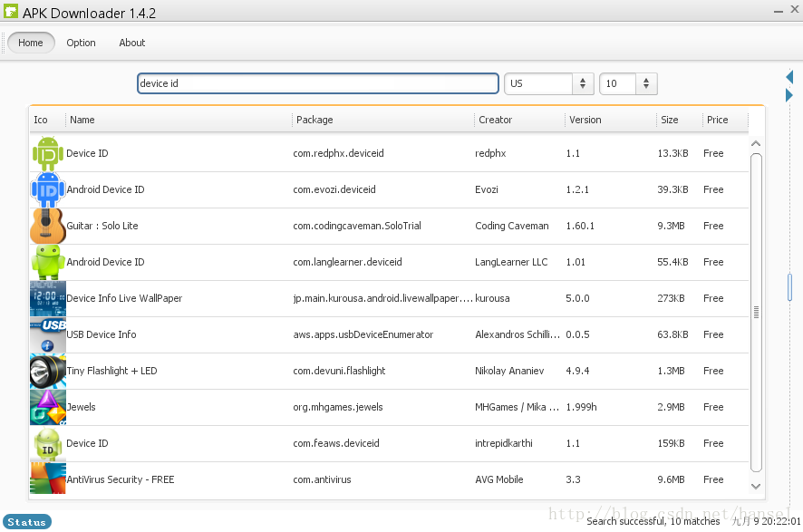
Task: Open the About tab
Action: (132, 43)
